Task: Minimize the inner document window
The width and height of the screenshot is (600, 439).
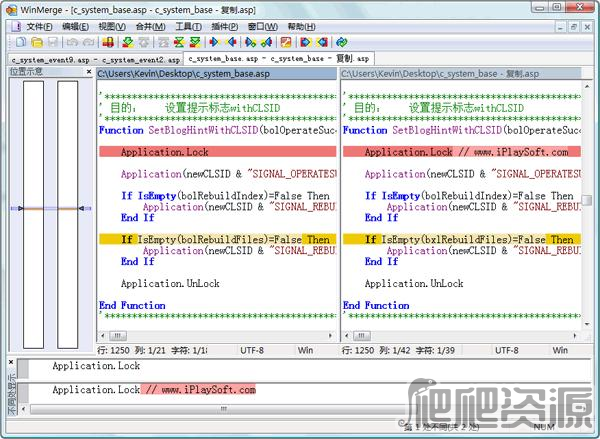Action: click(x=560, y=27)
